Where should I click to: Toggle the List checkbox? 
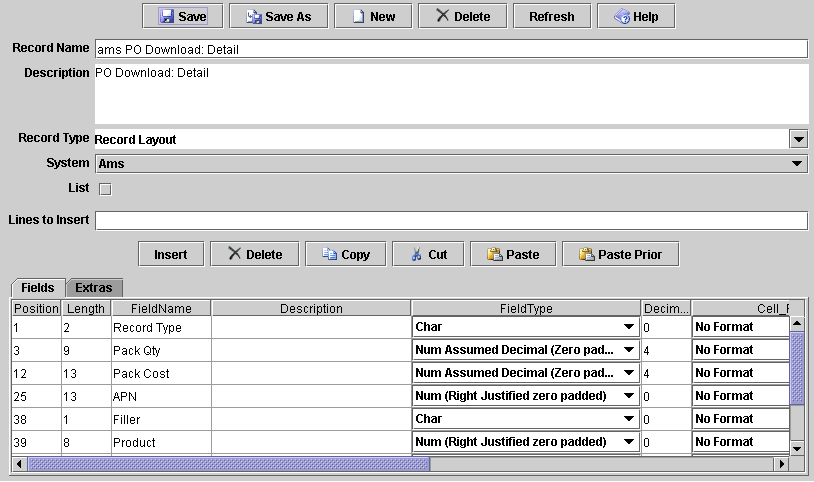click(x=105, y=189)
